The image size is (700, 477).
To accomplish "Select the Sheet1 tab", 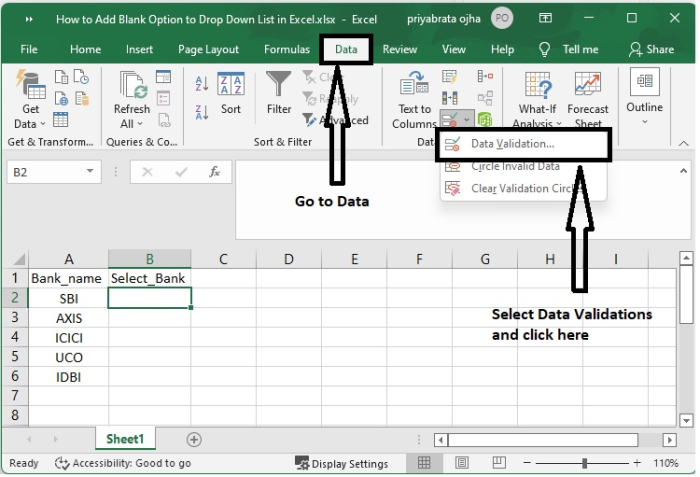I will click(125, 439).
